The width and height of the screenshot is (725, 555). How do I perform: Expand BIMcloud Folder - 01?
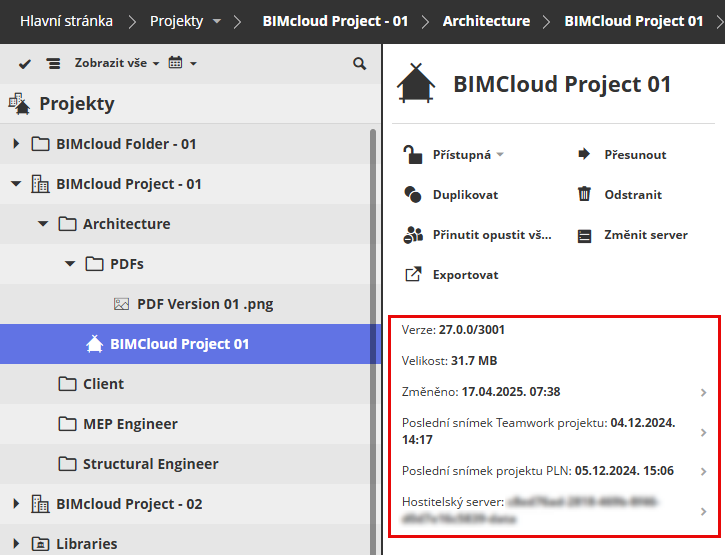pos(16,144)
